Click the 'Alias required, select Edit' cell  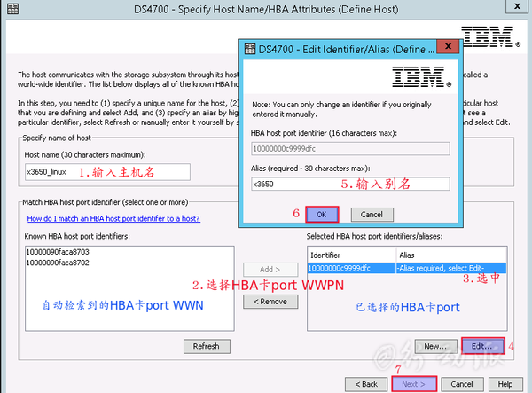click(x=451, y=268)
